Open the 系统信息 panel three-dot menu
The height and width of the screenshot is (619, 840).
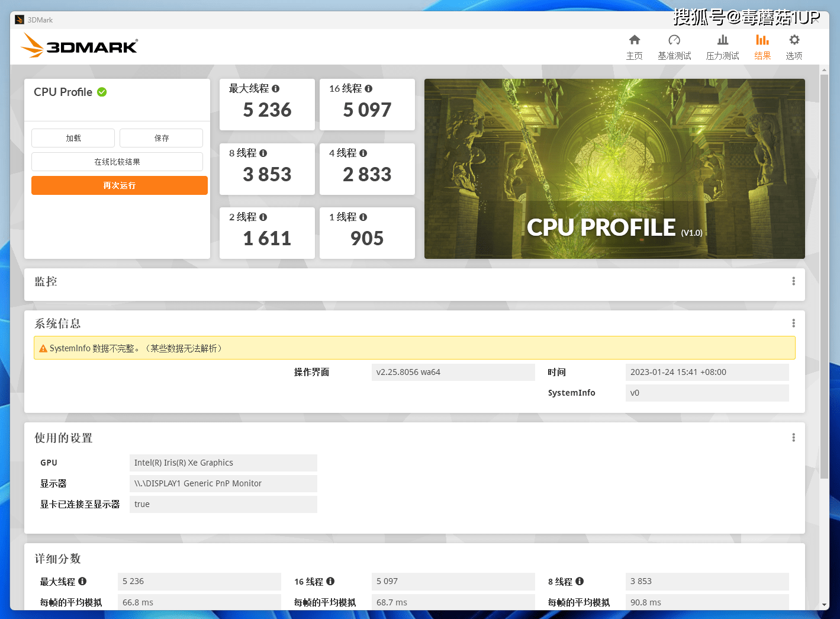coord(793,323)
